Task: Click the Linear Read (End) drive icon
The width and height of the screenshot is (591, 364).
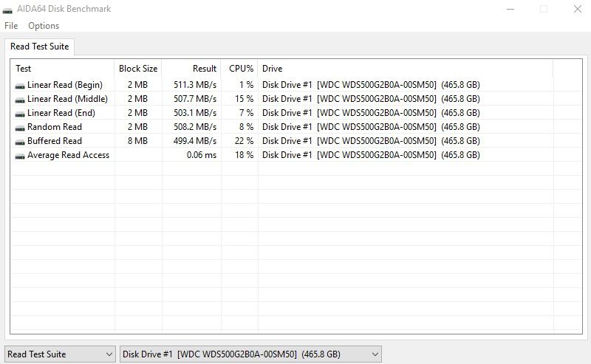Action: 20,114
